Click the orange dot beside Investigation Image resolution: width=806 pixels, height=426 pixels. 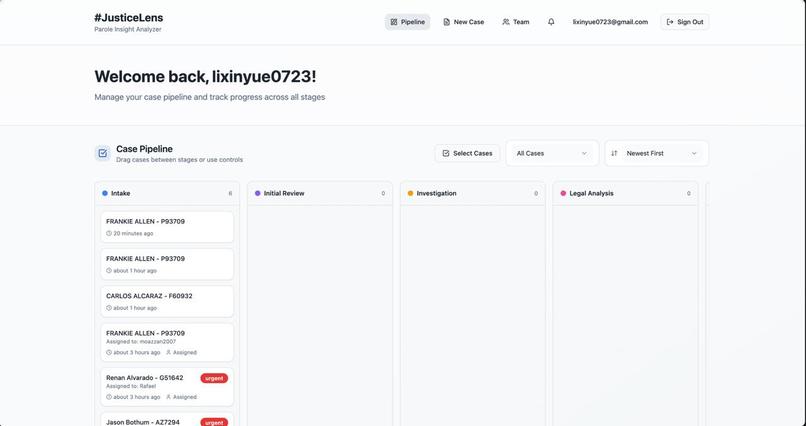pos(410,193)
